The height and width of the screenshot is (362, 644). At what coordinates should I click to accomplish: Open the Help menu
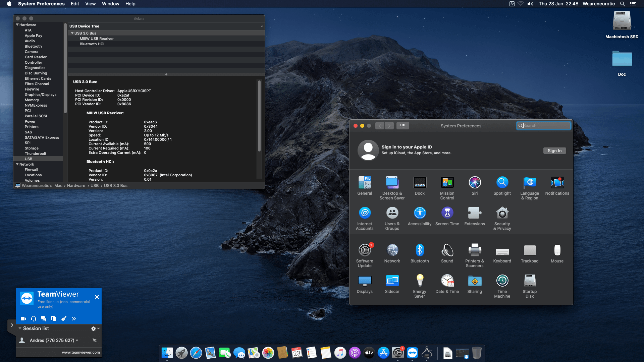pyautogui.click(x=130, y=4)
